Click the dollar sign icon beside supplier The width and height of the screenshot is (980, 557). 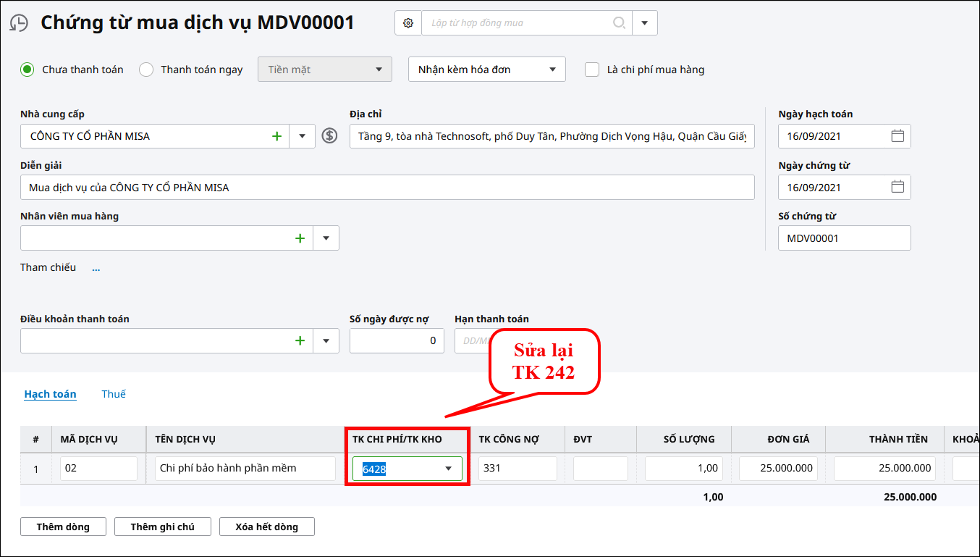(329, 135)
